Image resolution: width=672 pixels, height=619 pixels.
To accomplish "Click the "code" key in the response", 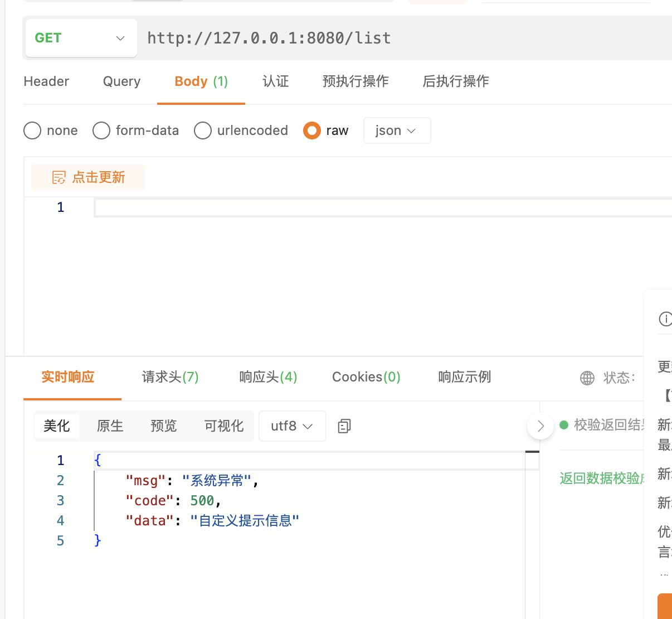I will click(150, 501).
